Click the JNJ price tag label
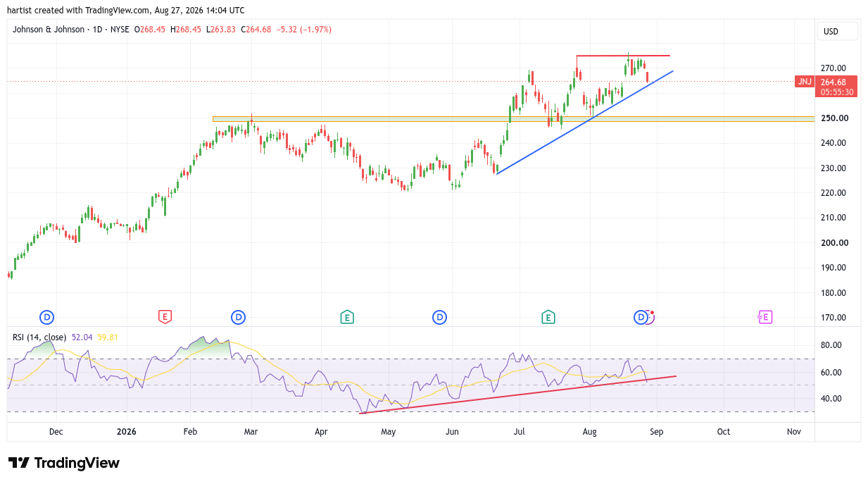Screen dimensions: 868x484 tap(804, 82)
